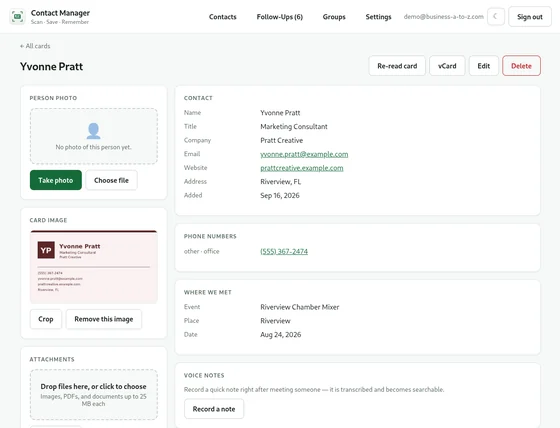Select the address value Riverview, FL

pyautogui.click(x=280, y=181)
